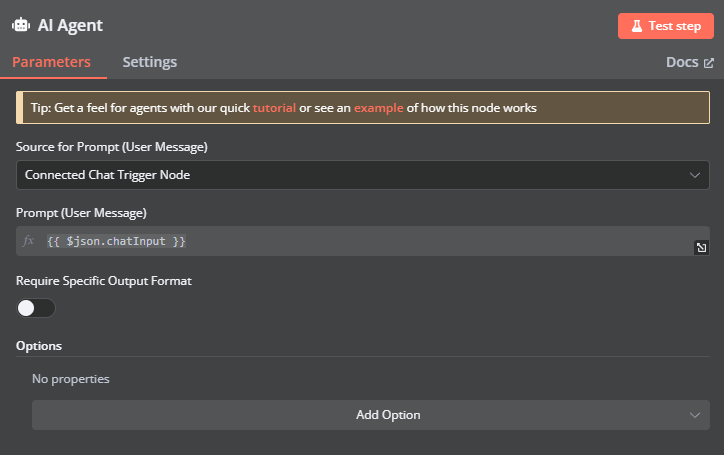
Task: Click the external link icon beside Docs
Action: click(709, 63)
